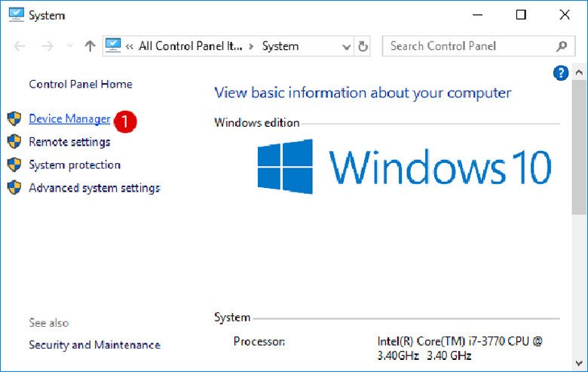This screenshot has height=372, width=588.
Task: Click shield icon beside Device Manager
Action: 14,118
